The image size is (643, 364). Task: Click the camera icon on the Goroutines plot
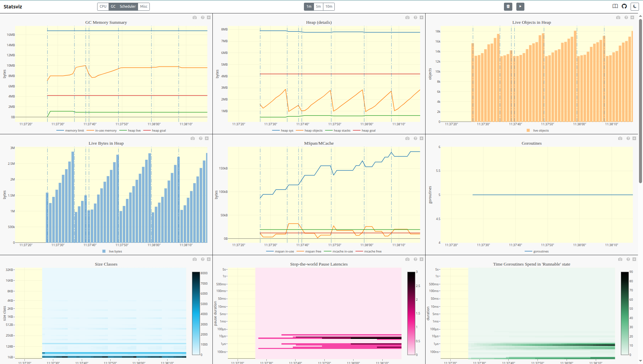tap(620, 138)
